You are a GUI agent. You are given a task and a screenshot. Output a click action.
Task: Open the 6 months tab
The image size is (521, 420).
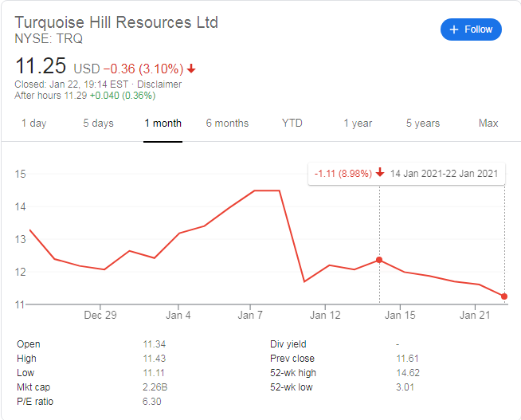pos(227,124)
